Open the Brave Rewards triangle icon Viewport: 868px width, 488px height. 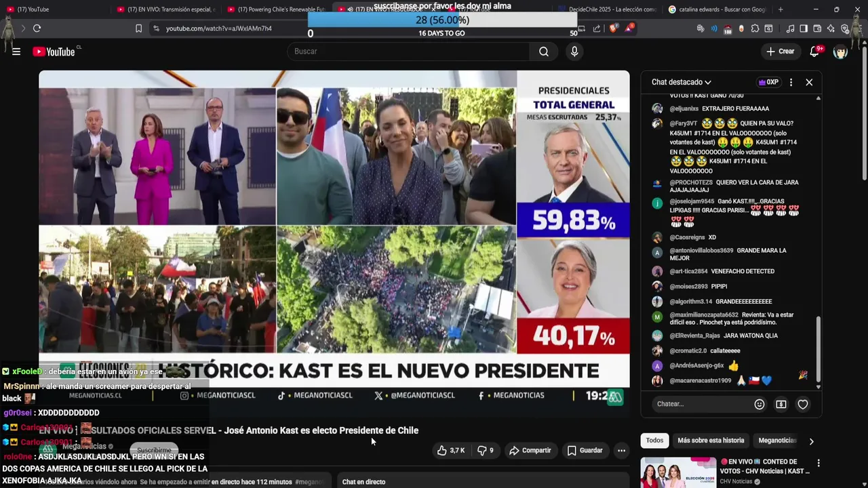(x=629, y=28)
